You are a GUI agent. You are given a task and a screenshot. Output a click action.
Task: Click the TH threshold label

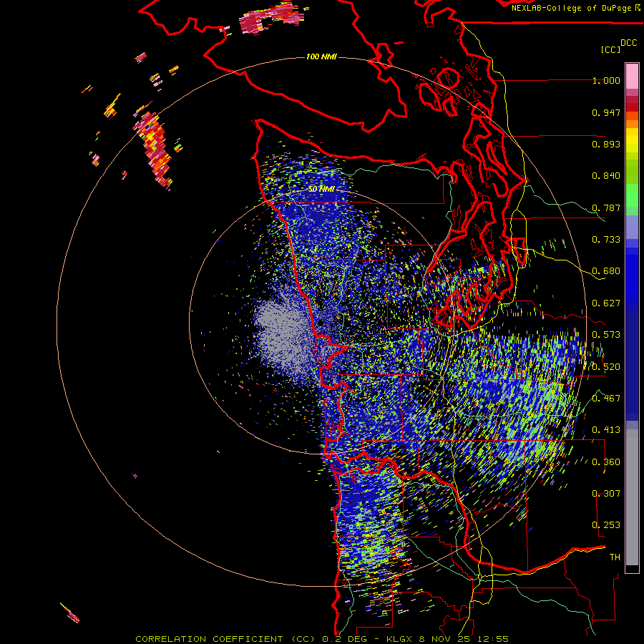pos(615,557)
